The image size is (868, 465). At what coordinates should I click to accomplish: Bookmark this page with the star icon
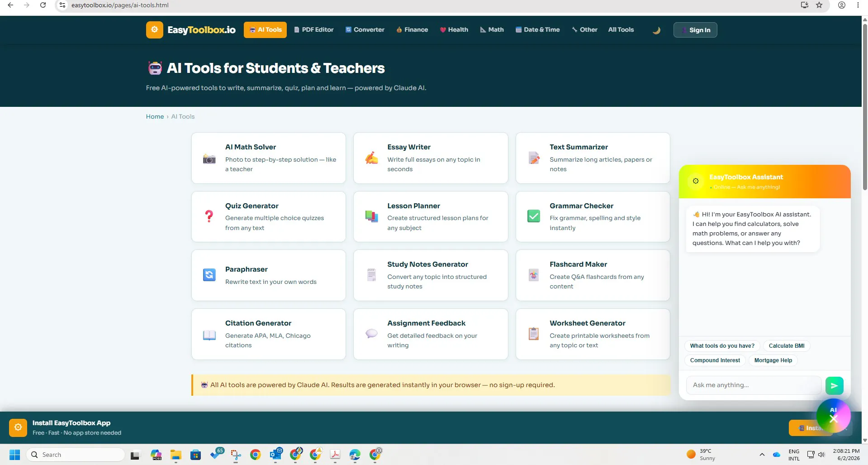point(819,5)
